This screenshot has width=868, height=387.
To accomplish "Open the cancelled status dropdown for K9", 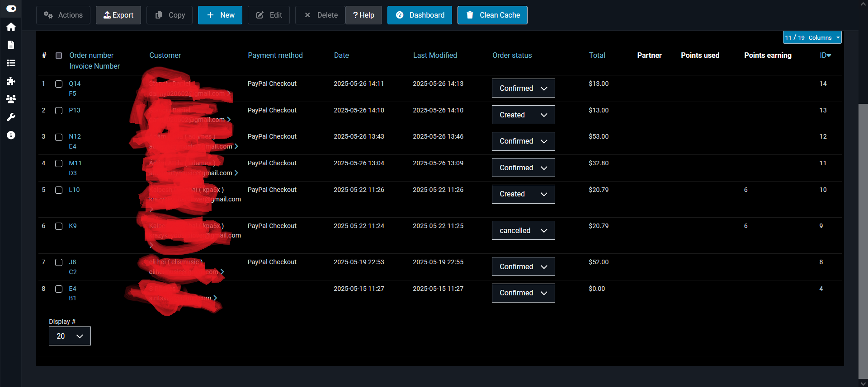I will [x=523, y=230].
